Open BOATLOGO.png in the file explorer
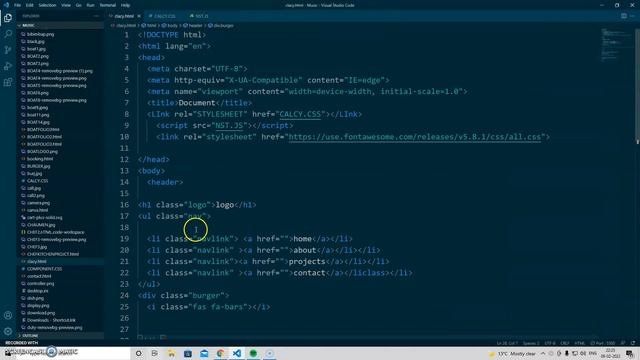 pos(42,151)
